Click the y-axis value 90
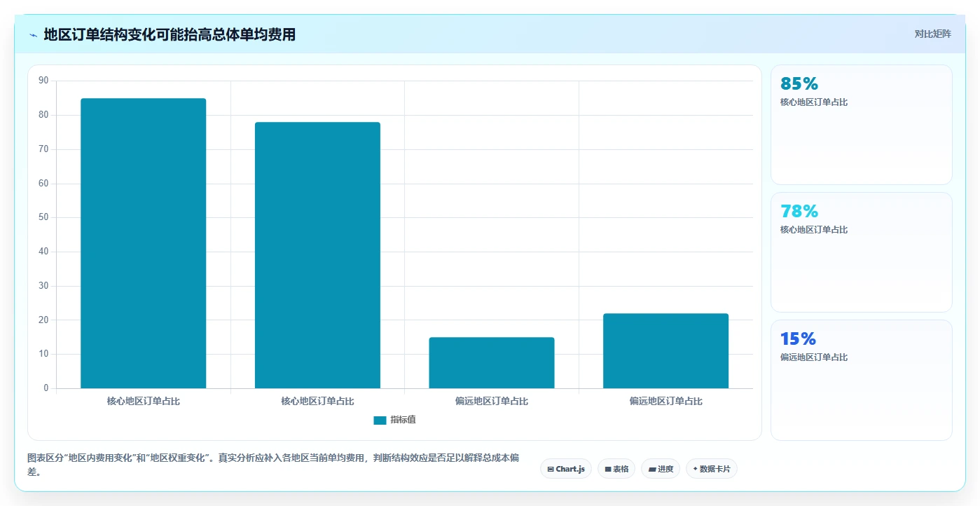Screen dimensions: 980x506 43,81
